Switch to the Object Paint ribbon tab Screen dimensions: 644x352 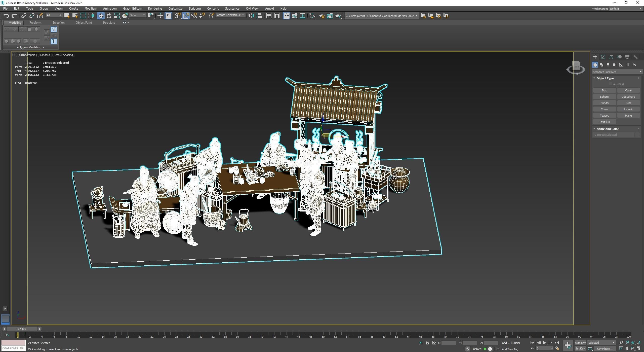click(84, 23)
